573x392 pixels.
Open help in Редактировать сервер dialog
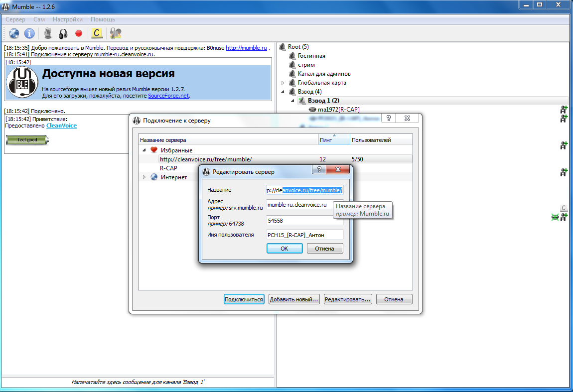click(x=319, y=169)
